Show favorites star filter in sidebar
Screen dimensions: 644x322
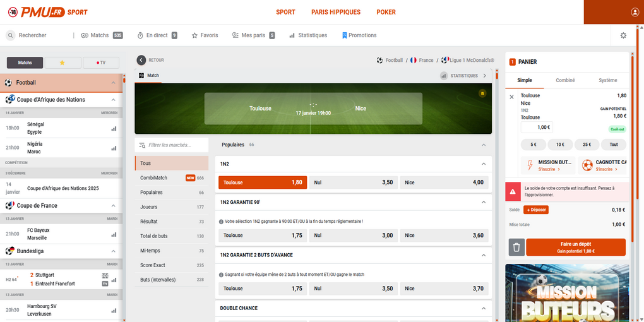(63, 63)
